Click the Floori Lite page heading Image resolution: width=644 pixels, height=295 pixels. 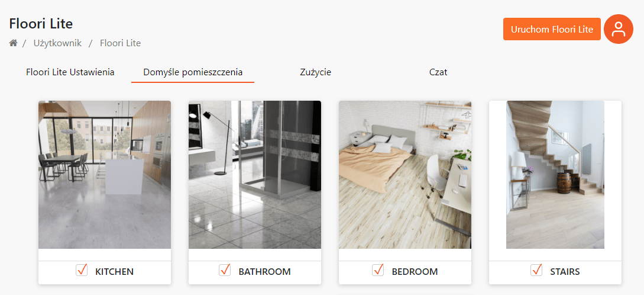coord(41,24)
